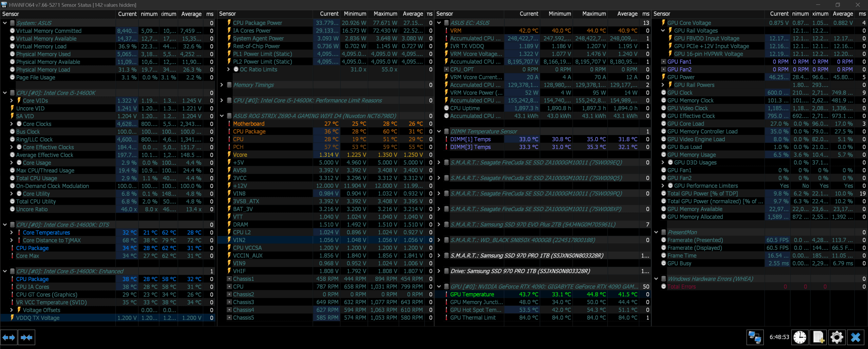Click lightning icon beside VDDQ TX Voltage
Image resolution: width=868 pixels, height=349 pixels.
pyautogui.click(x=12, y=318)
